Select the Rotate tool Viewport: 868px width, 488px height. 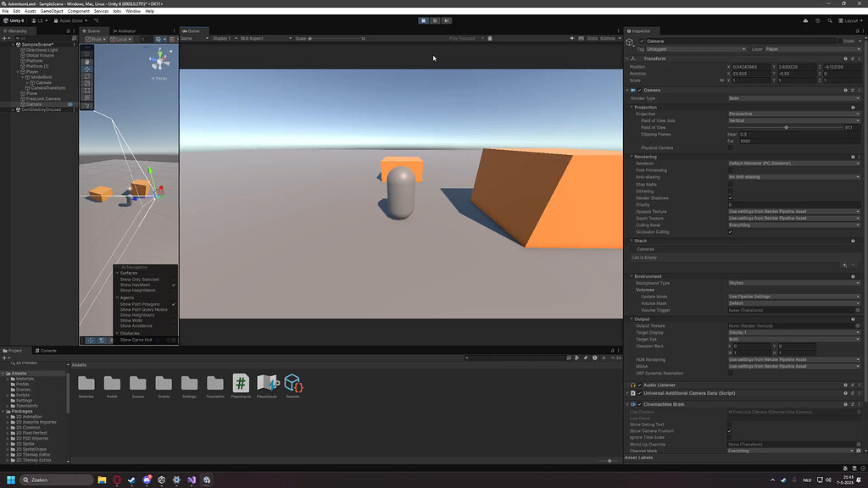pyautogui.click(x=88, y=76)
